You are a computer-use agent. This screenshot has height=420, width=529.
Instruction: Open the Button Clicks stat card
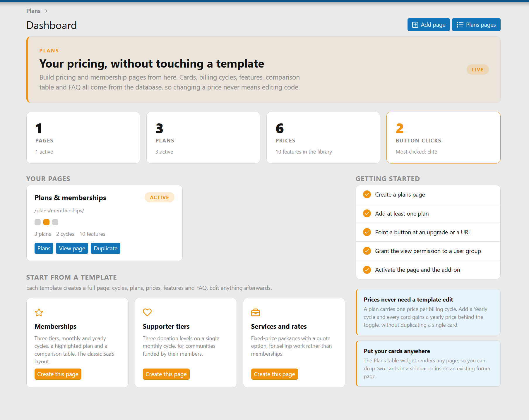click(443, 138)
